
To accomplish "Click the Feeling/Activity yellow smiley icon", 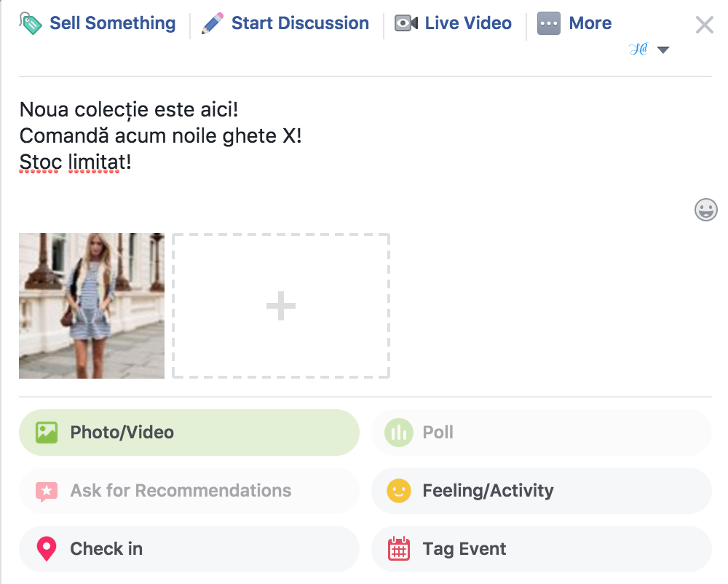I will [398, 491].
